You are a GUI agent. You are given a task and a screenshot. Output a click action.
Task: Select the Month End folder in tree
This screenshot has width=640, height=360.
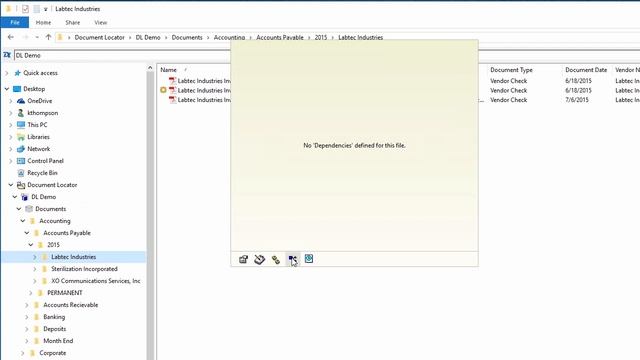pos(58,341)
